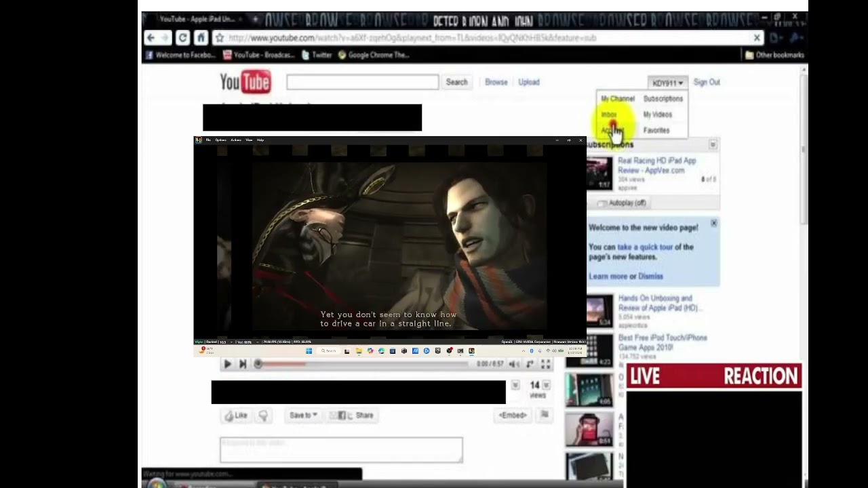Open the Welcome to Facebook bookmark
The width and height of the screenshot is (868, 488).
pyautogui.click(x=180, y=55)
